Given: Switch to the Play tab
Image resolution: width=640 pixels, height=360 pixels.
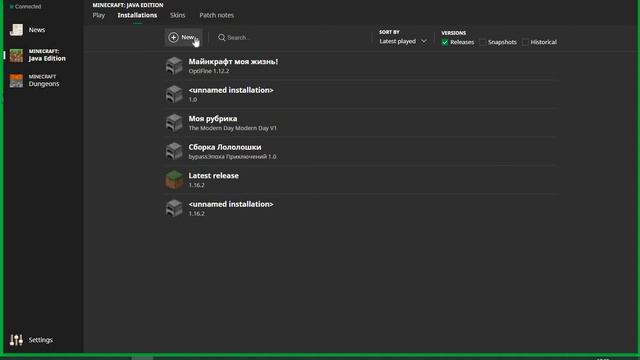Looking at the screenshot, I should 99,15.
